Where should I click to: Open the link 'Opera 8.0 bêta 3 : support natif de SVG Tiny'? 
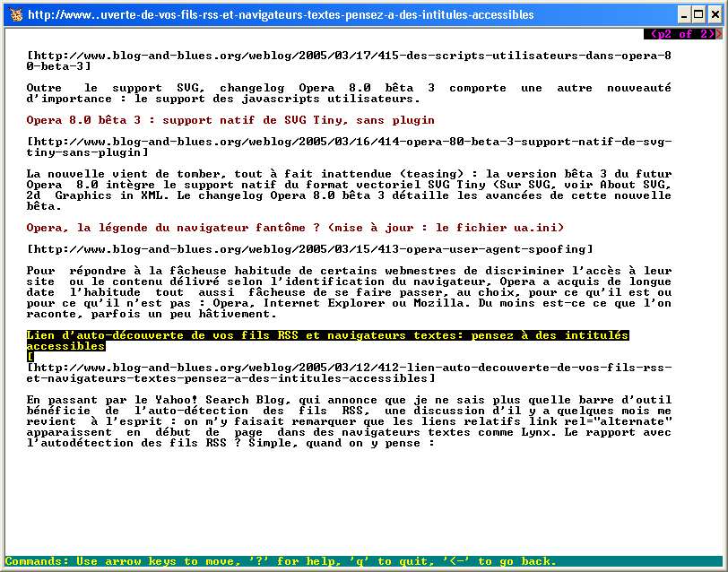pyautogui.click(x=230, y=120)
